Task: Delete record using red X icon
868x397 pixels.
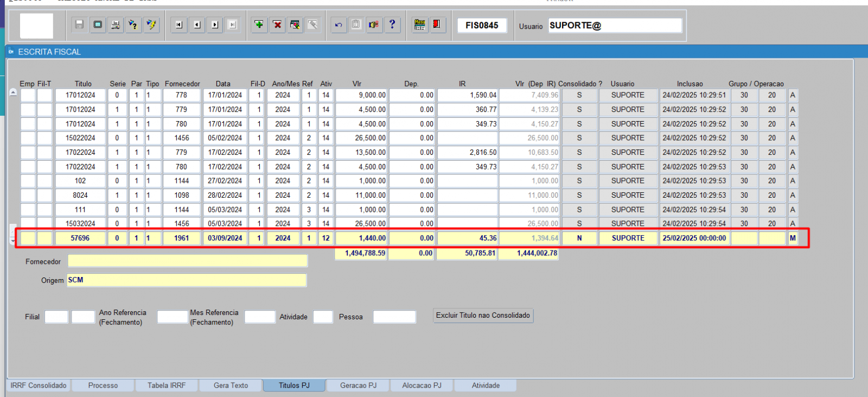Action: pos(277,25)
